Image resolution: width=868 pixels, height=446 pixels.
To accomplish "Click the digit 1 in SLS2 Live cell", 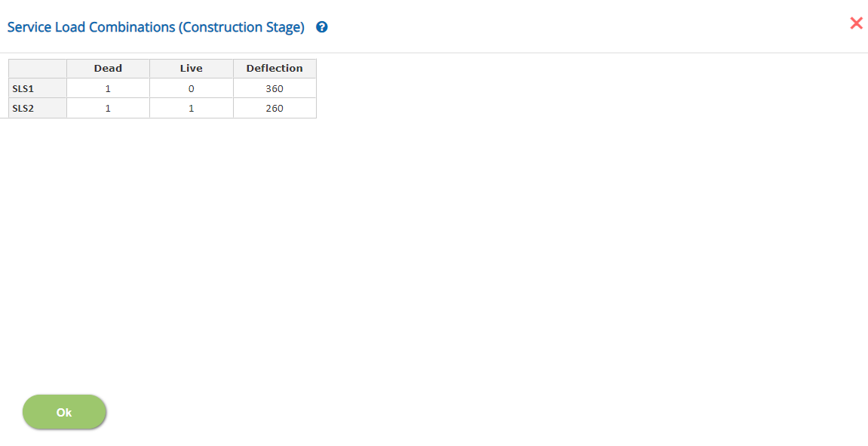I will point(192,109).
